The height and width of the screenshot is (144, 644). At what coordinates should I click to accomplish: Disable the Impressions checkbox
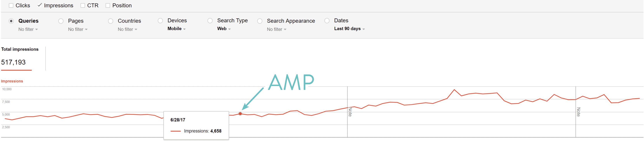(40, 5)
